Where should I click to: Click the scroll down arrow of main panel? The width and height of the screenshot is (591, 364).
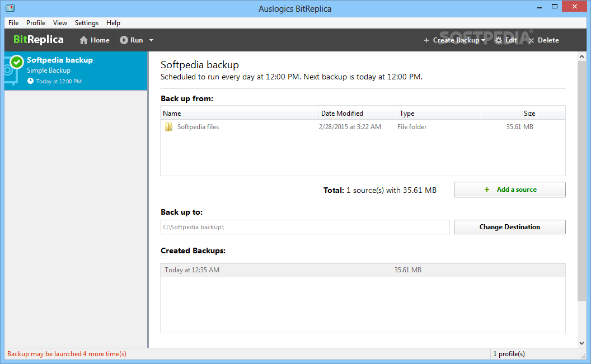[x=581, y=343]
